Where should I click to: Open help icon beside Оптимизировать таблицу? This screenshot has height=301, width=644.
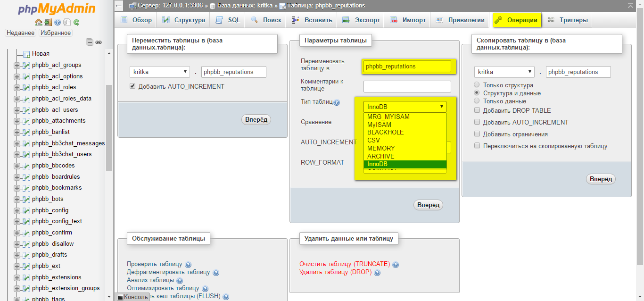coord(205,289)
